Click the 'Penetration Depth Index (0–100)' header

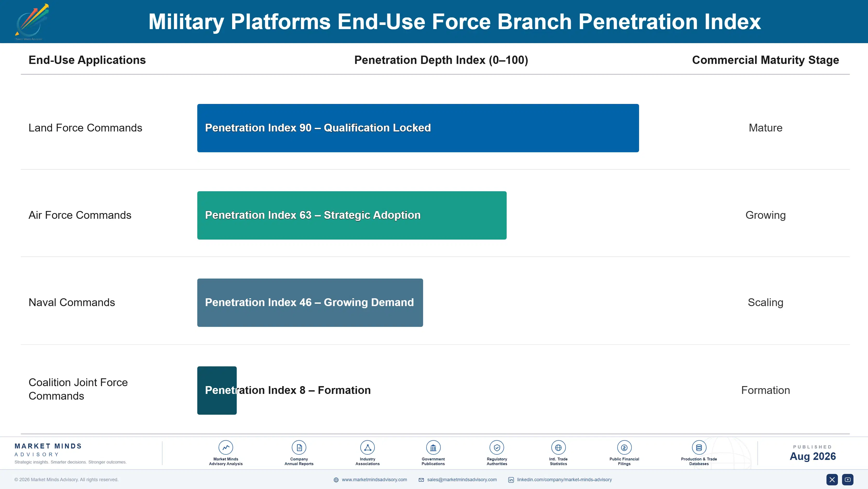click(x=441, y=60)
